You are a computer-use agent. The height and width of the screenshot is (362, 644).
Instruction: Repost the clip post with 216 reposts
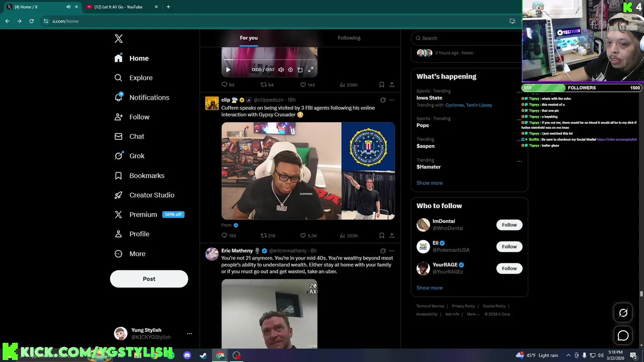coord(268,235)
